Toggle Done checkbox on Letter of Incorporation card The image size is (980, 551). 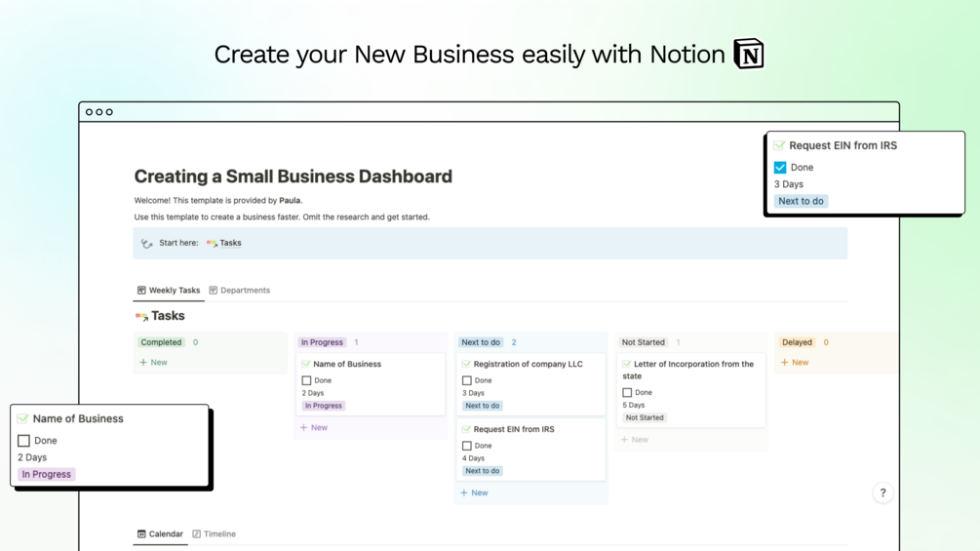click(627, 393)
